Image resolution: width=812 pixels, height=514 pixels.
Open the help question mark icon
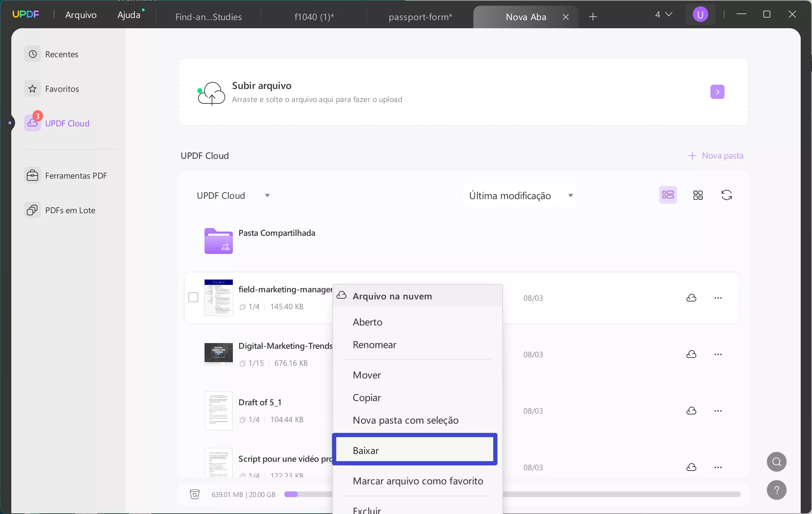(x=776, y=490)
